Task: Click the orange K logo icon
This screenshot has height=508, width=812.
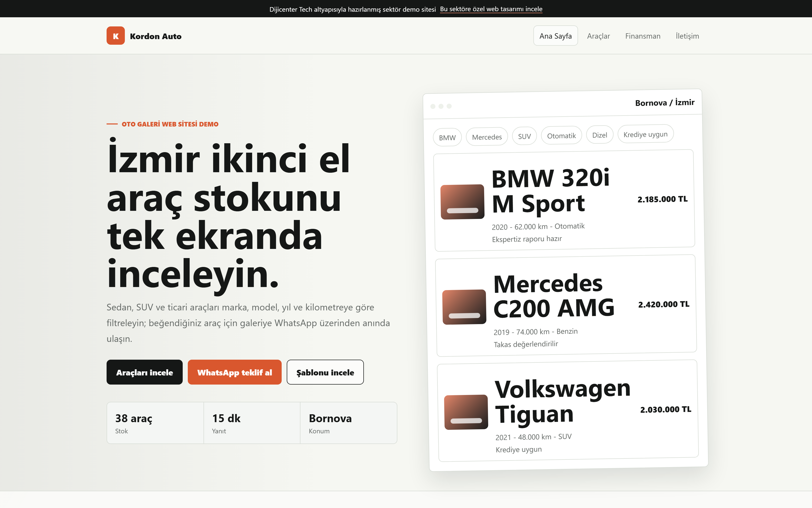Action: click(x=115, y=36)
